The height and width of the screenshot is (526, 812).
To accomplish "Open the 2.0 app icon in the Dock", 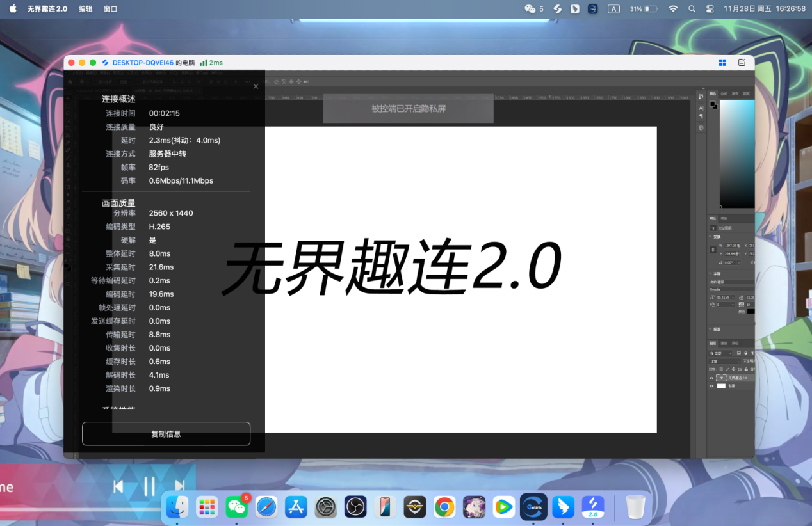I will 593,507.
